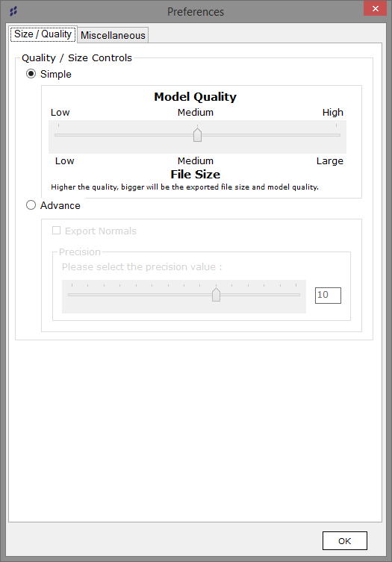Click the 'Higher the quality' note text

(x=184, y=187)
